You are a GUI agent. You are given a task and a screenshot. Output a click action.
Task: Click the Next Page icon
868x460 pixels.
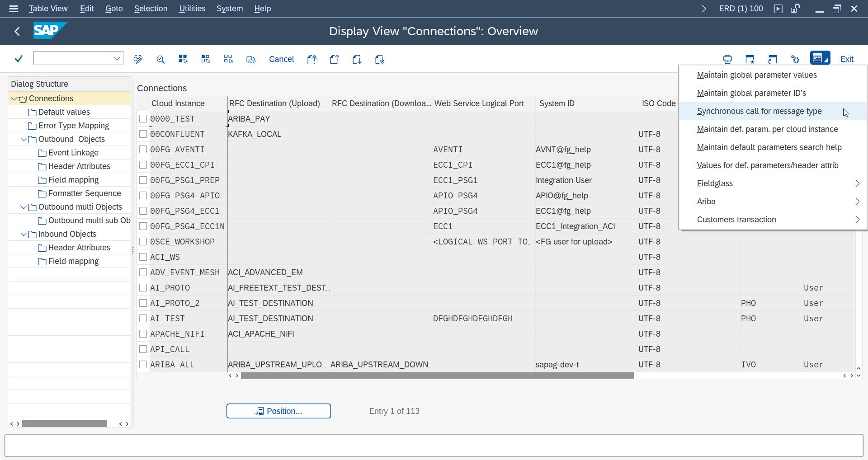pyautogui.click(x=357, y=59)
